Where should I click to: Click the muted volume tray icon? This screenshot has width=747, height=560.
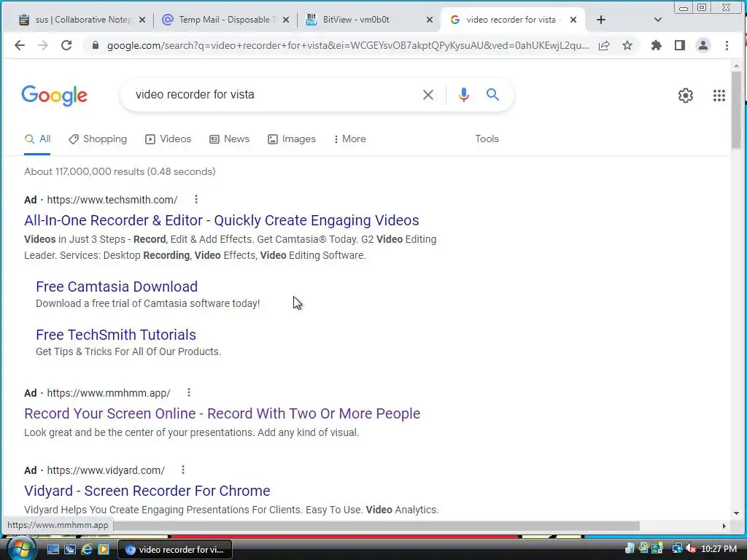click(x=691, y=549)
